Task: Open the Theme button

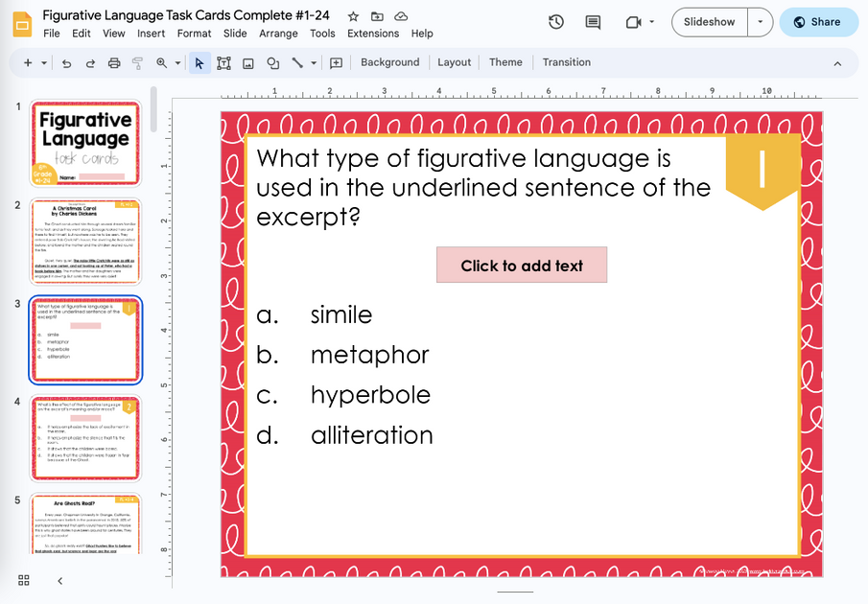Action: [x=505, y=62]
